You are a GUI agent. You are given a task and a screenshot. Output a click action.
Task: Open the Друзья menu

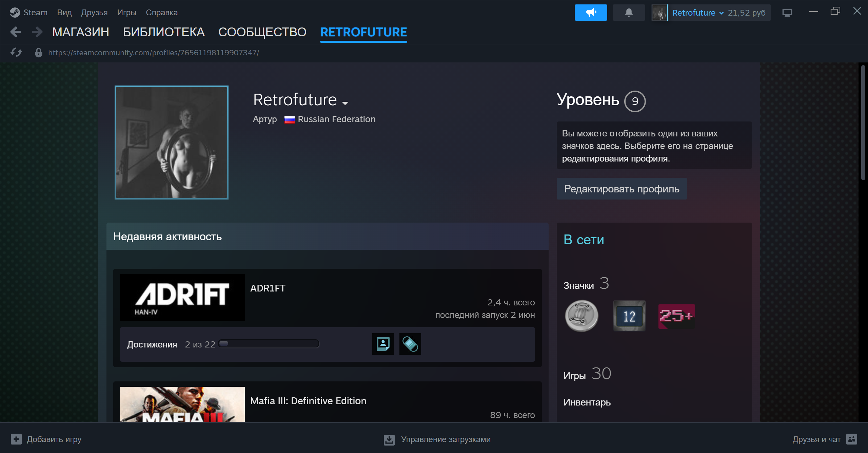click(x=94, y=13)
